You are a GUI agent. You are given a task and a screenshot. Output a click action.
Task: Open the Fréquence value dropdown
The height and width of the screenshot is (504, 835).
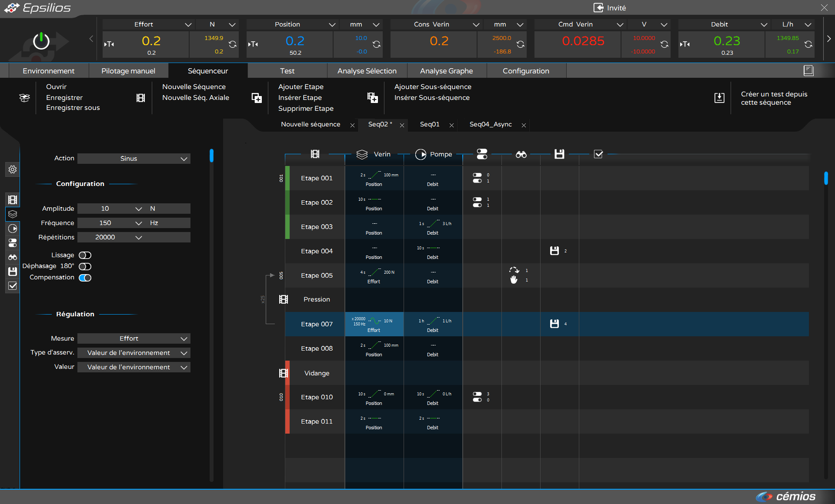pos(138,223)
